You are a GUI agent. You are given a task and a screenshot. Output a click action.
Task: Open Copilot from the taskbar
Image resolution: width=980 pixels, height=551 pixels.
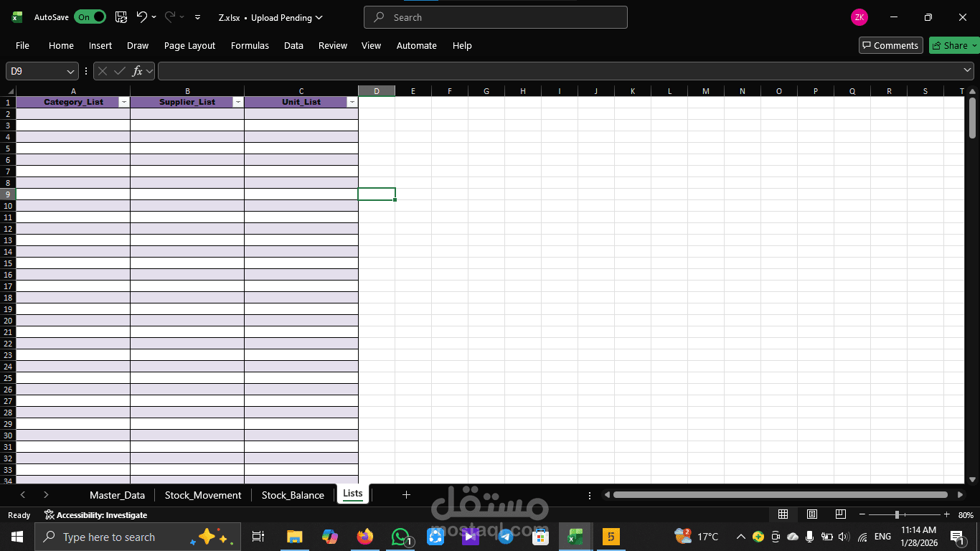click(330, 537)
